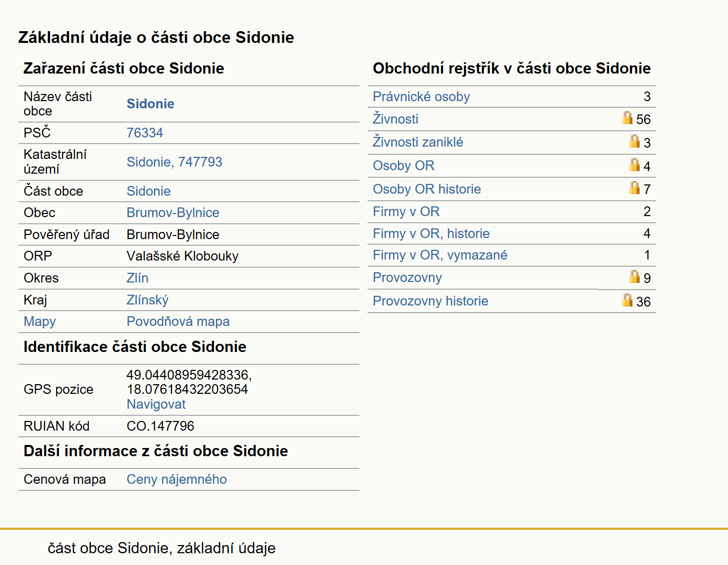Select cadastral area Sidonie, 747793 link
728x565 pixels.
coord(174,162)
